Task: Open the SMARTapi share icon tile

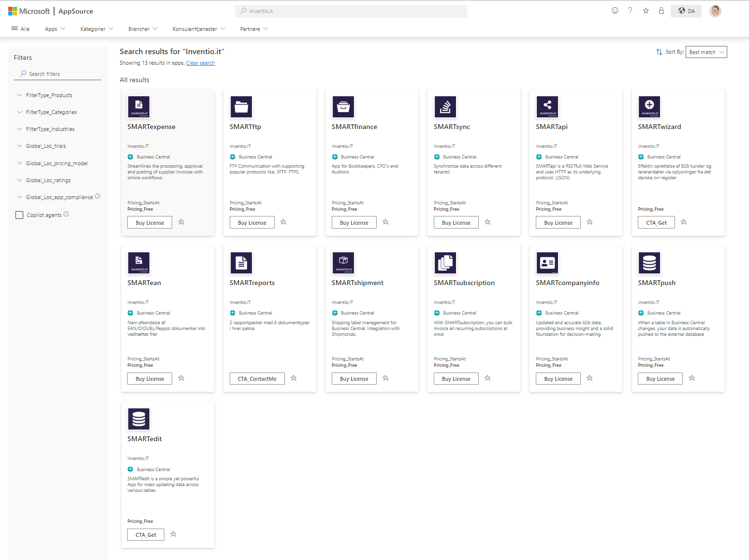Action: (x=547, y=107)
